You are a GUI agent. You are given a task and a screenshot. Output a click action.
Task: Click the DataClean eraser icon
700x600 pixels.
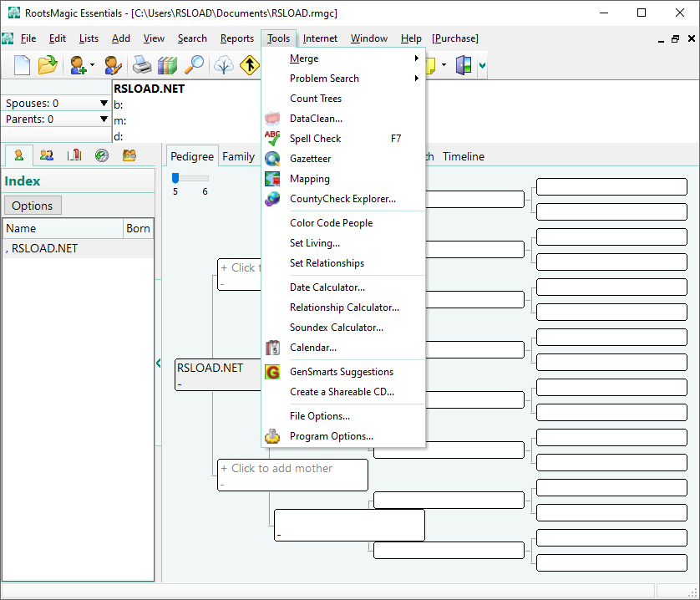(x=272, y=119)
